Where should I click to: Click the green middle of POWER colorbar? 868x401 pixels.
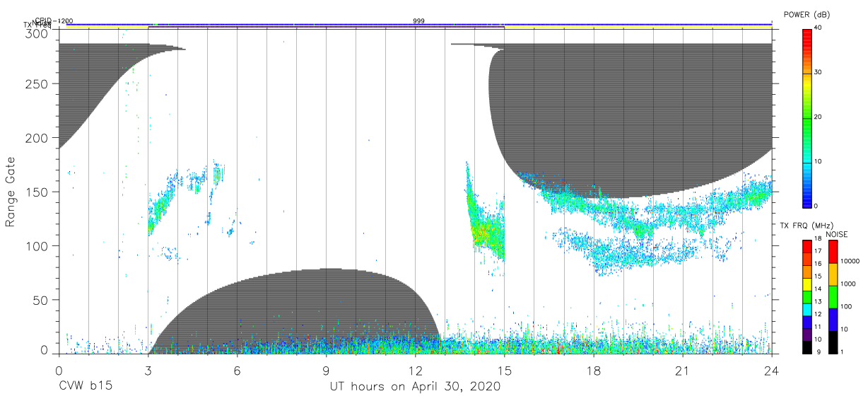click(807, 117)
